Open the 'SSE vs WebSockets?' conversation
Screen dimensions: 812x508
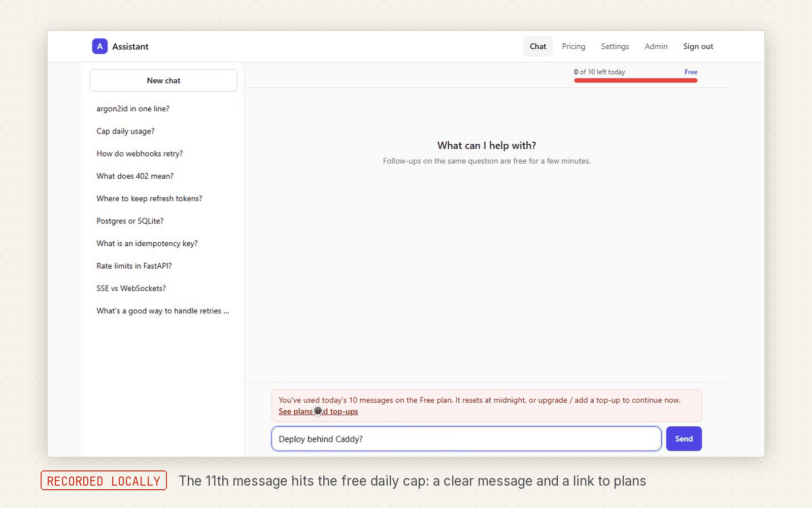coord(163,288)
